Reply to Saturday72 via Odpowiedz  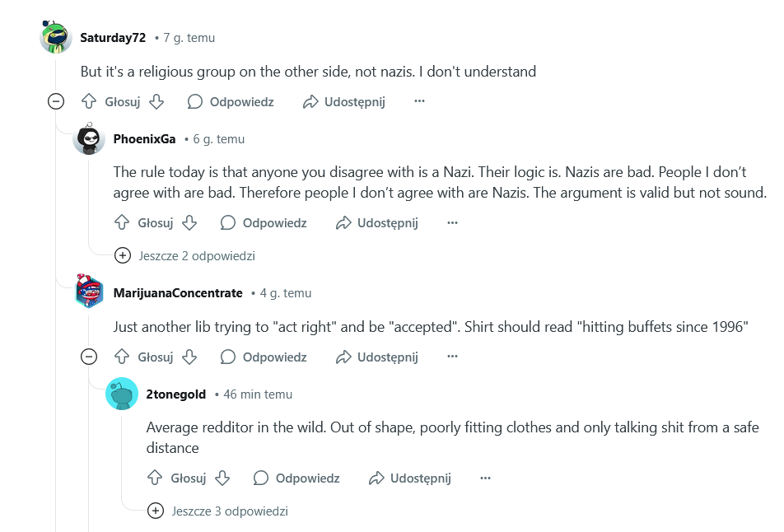[x=231, y=101]
